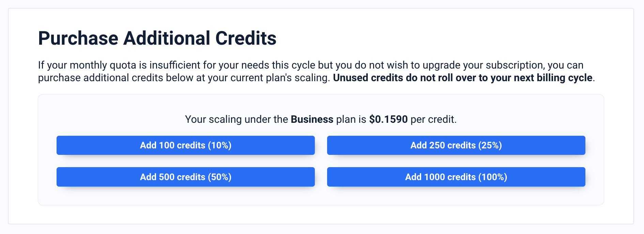Click 'Your scaling under the' text
The image size is (644, 234).
(236, 119)
